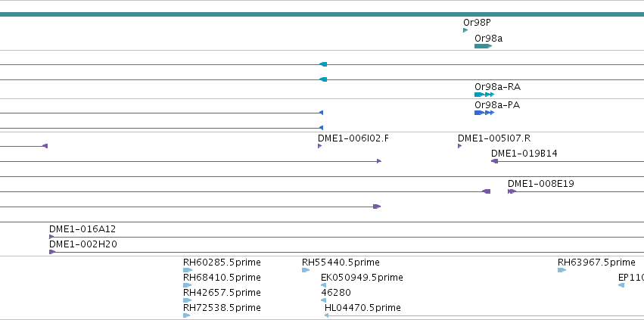Select the Or98a gene feature bar
This screenshot has height=320, width=644.
[483, 46]
